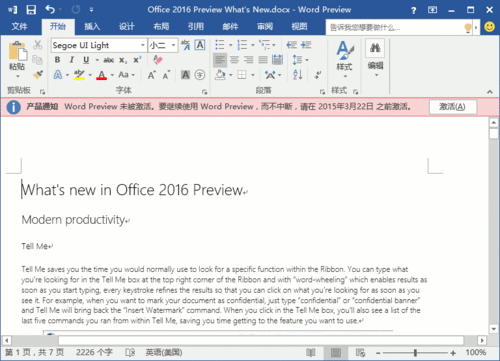Switch to Web Layout view icon

pos(360,352)
